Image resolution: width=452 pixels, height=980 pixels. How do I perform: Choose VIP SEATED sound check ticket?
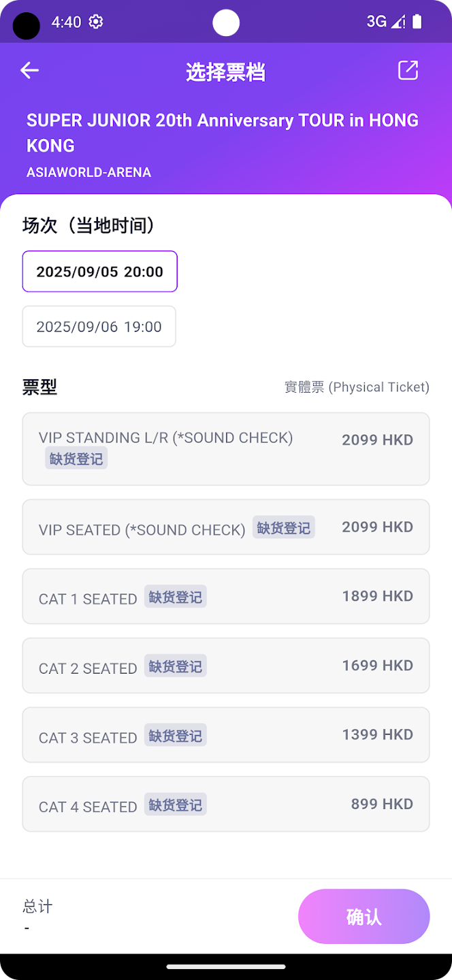tap(226, 527)
